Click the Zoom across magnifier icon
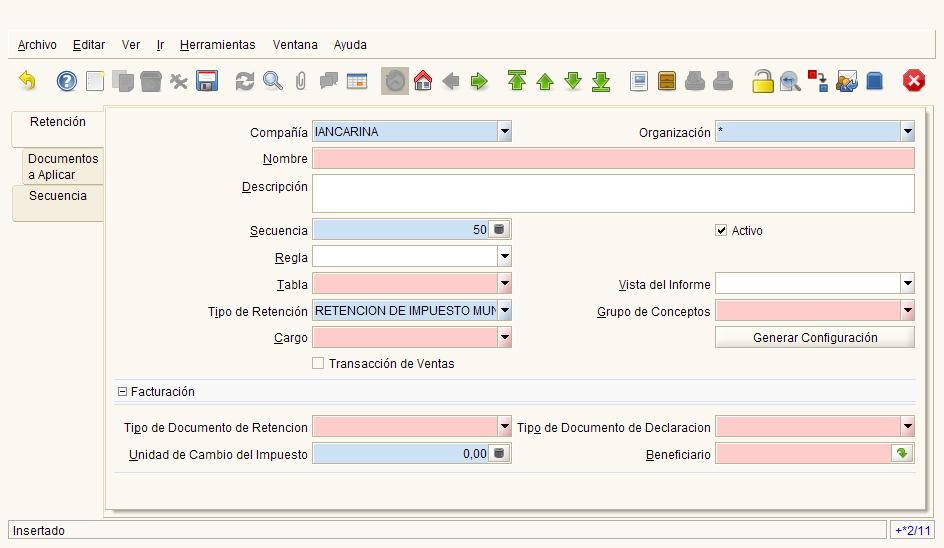 [x=790, y=81]
